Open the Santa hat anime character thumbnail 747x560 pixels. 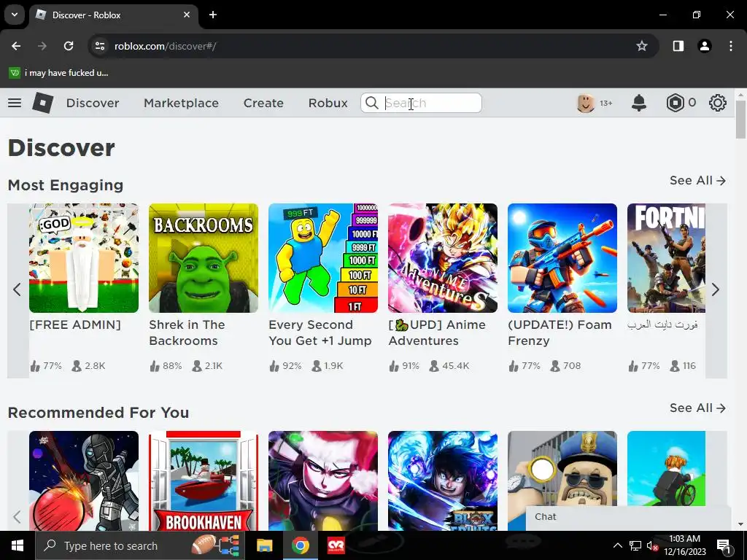tap(323, 481)
